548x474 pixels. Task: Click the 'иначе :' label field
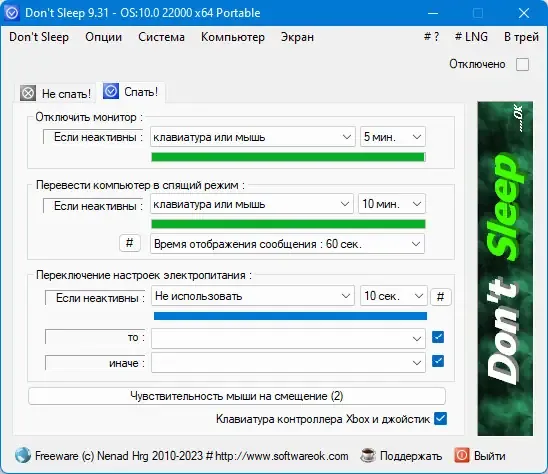coord(95,363)
